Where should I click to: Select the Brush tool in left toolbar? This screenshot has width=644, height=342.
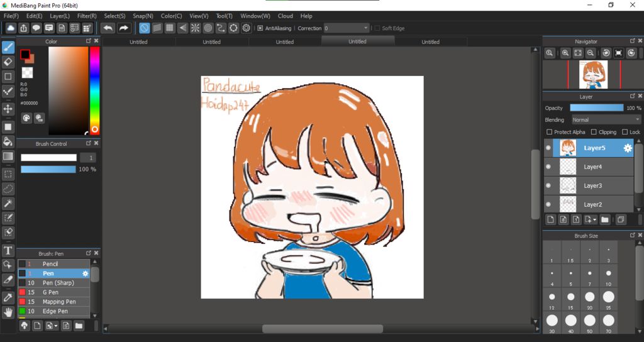(x=8, y=47)
